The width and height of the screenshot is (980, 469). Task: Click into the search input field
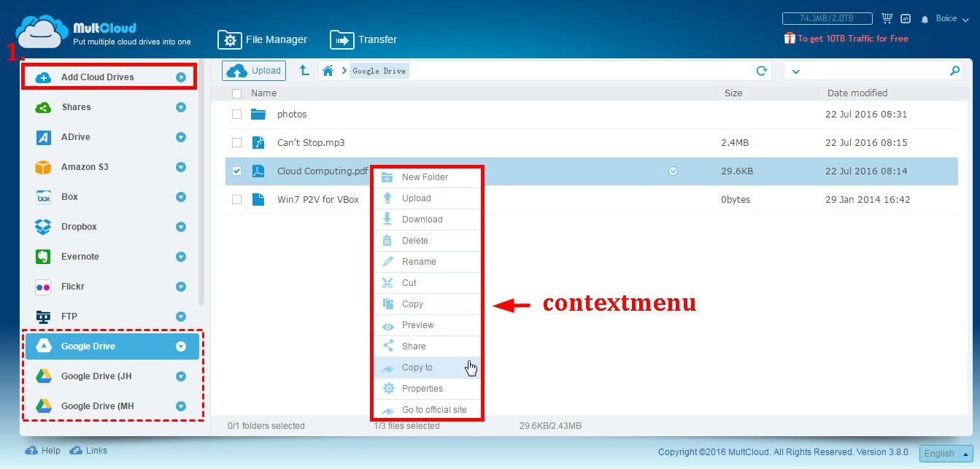(875, 71)
